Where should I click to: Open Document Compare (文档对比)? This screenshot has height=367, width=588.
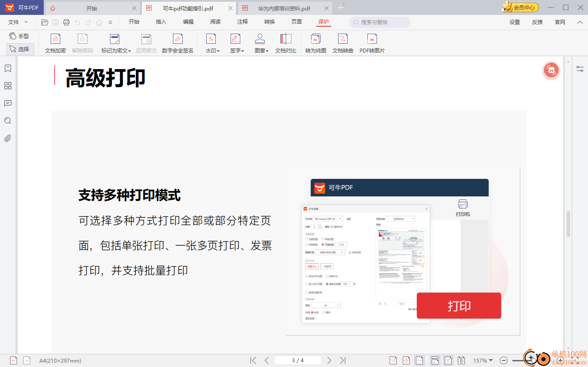pyautogui.click(x=286, y=43)
